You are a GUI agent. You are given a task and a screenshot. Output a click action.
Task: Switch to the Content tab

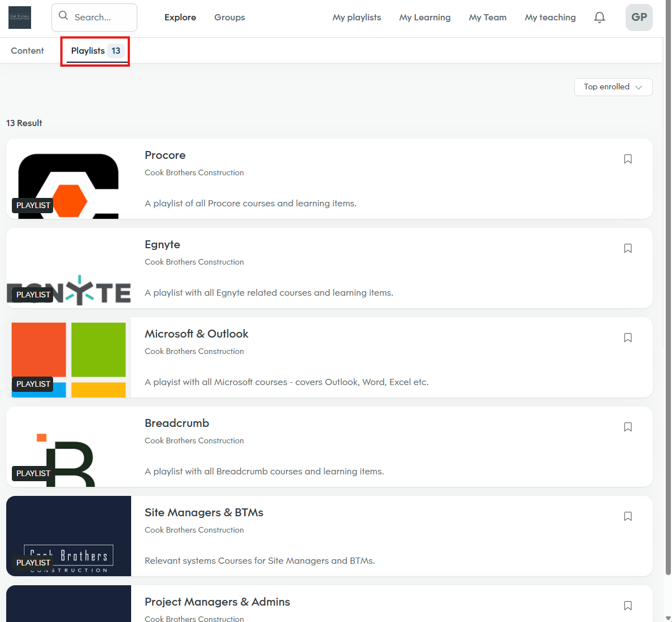[28, 50]
